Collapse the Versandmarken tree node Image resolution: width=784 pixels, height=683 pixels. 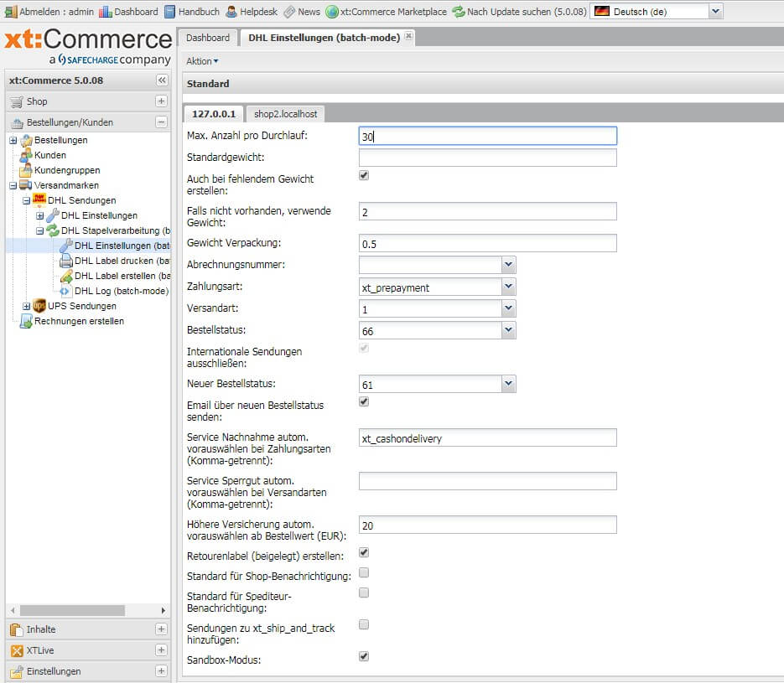click(x=13, y=186)
